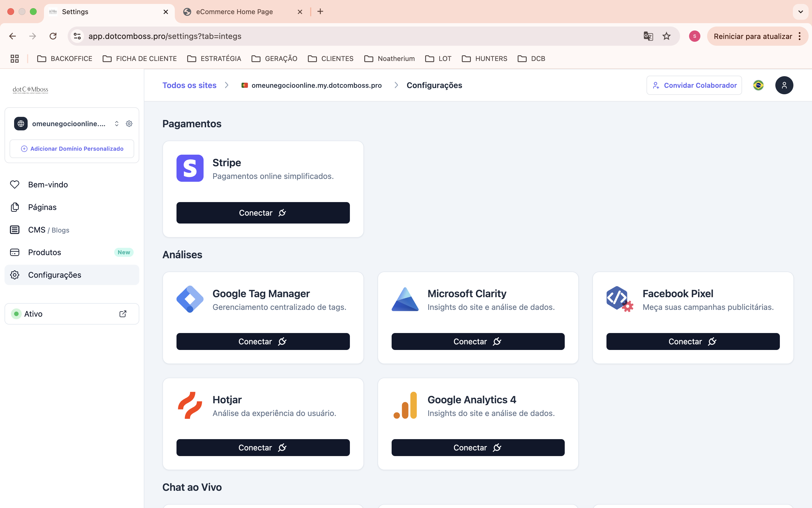Viewport: 812px width, 508px height.
Task: Open the user profile avatar menu
Action: pyautogui.click(x=784, y=85)
